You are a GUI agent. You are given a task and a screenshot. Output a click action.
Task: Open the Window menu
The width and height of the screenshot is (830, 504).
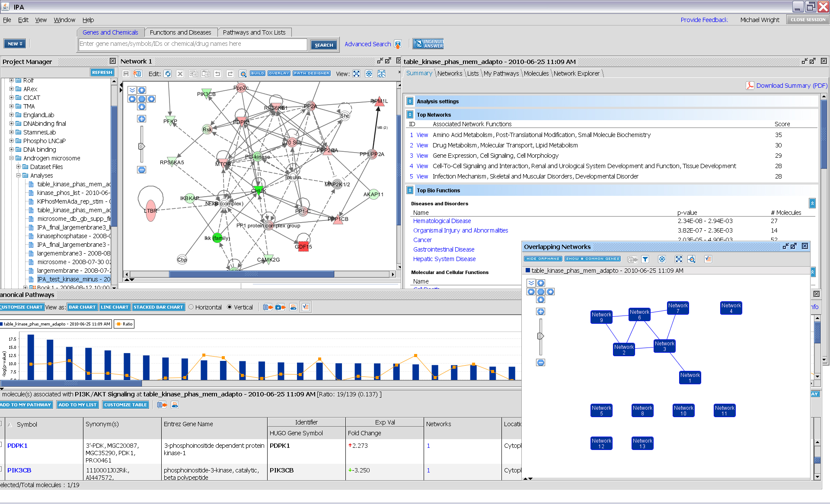[x=64, y=20]
